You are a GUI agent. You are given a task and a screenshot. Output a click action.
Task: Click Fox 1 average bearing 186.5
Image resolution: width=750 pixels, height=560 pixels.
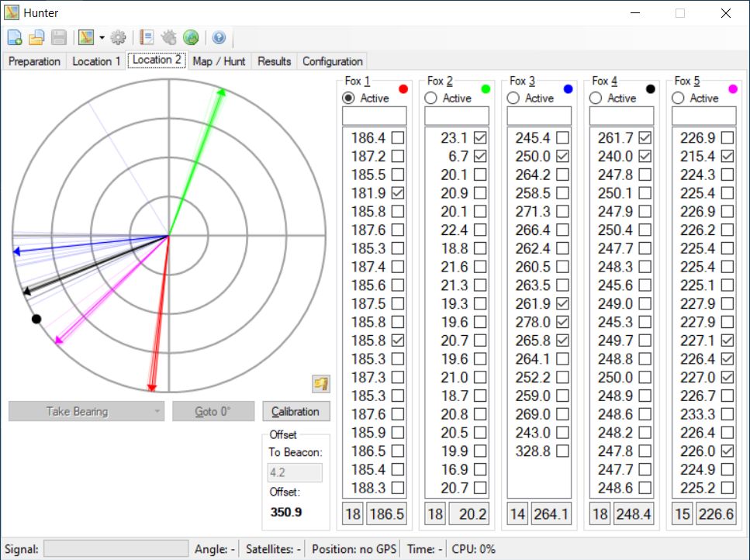coord(386,514)
